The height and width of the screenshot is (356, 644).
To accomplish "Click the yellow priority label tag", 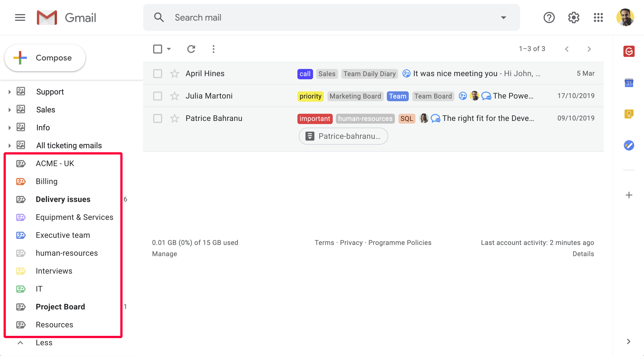I will 310,96.
